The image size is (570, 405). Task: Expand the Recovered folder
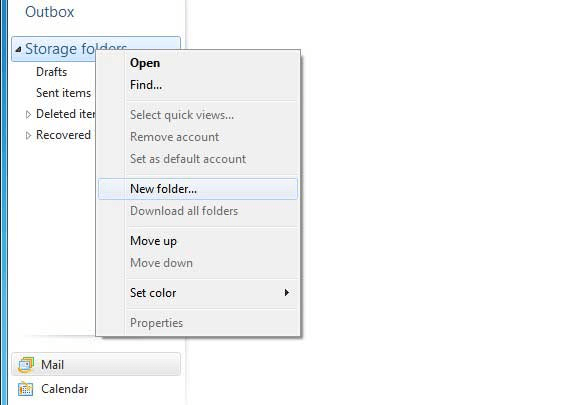(28, 136)
